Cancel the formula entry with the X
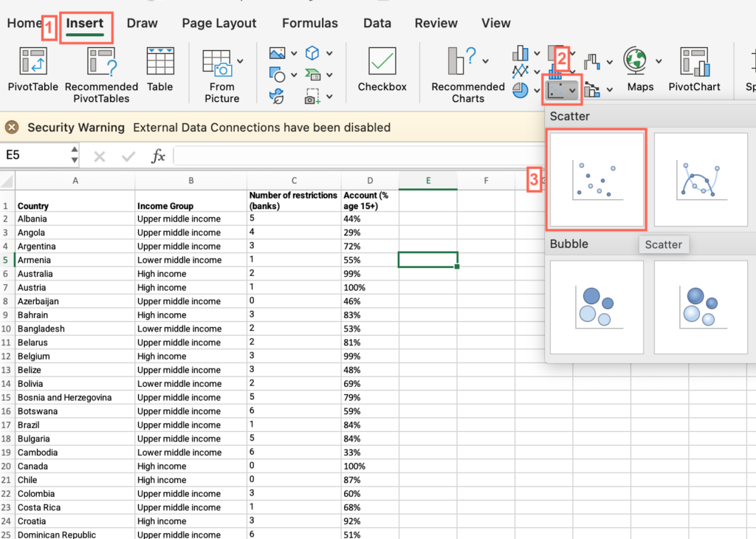756x539 pixels. pos(100,157)
